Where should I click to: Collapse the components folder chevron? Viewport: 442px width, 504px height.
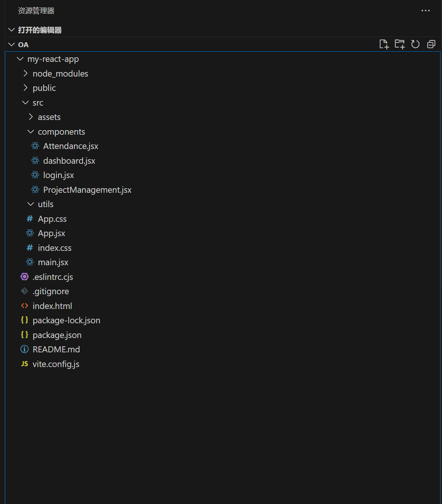point(31,132)
